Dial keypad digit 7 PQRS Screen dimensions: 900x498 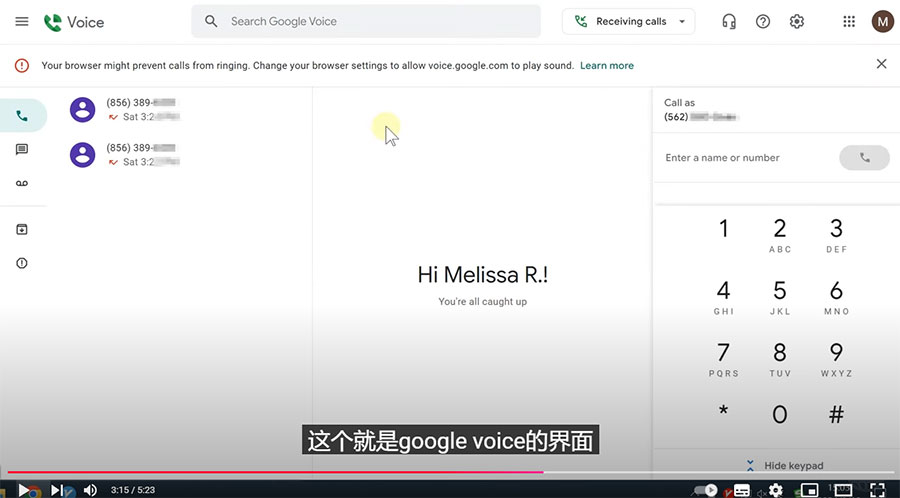724,359
